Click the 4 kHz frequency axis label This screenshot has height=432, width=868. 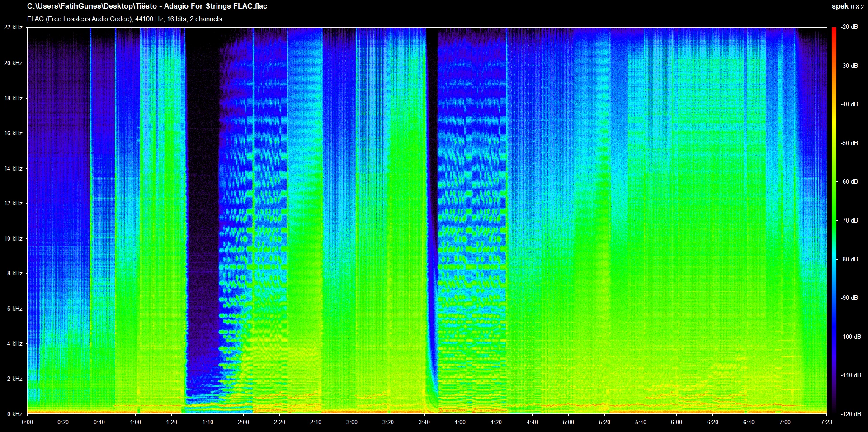(15, 343)
